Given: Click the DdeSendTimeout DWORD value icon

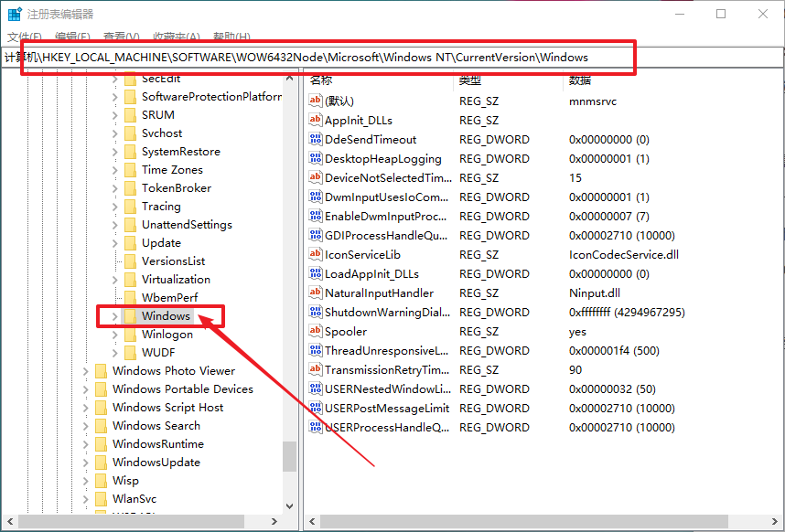Looking at the screenshot, I should click(x=316, y=139).
